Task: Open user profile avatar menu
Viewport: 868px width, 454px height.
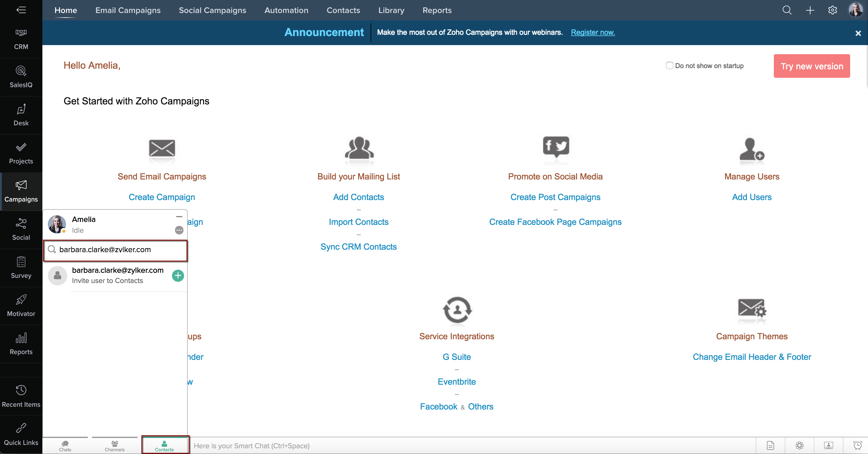Action: click(855, 10)
